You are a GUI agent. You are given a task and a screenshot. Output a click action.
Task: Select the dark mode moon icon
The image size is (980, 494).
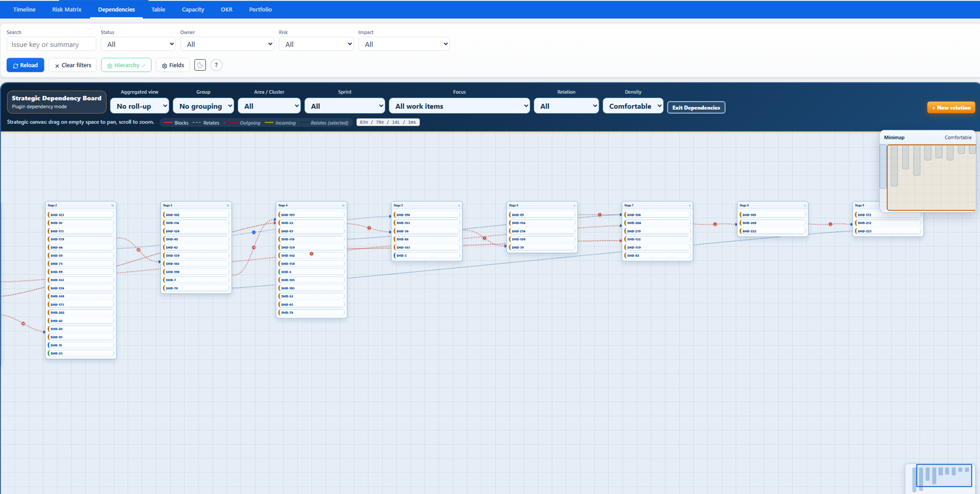[200, 65]
